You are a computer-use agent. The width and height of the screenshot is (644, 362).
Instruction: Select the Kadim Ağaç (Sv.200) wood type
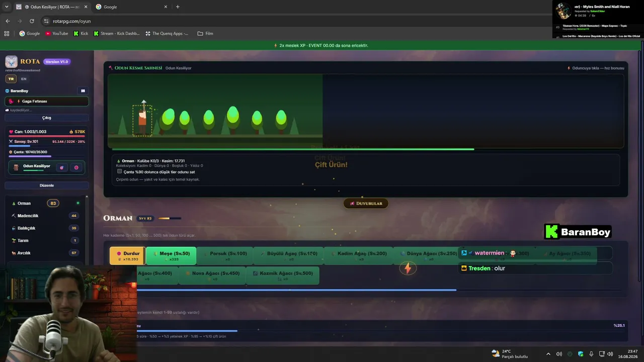pos(358,256)
